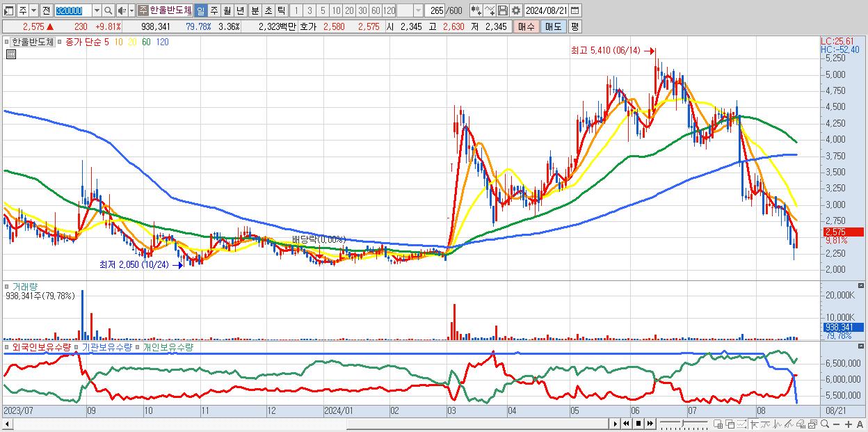Open the 주 market type dropdown at top-left
The image size is (868, 432).
(x=34, y=10)
